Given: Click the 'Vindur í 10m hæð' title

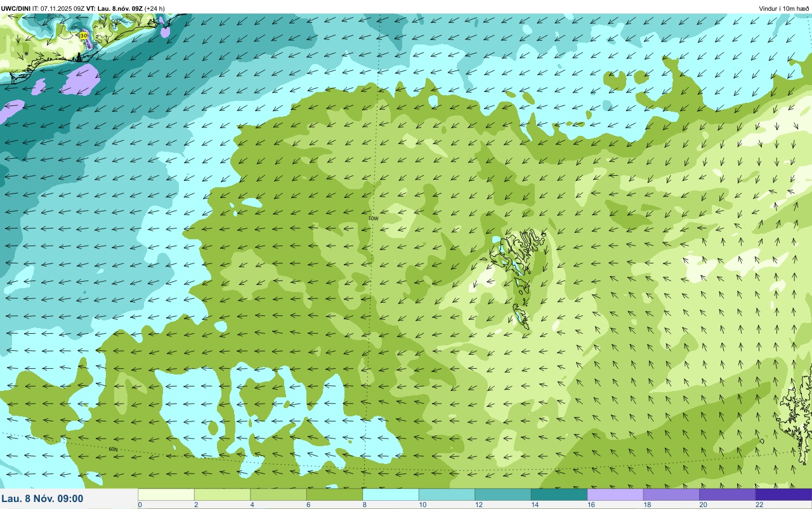Looking at the screenshot, I should point(784,8).
